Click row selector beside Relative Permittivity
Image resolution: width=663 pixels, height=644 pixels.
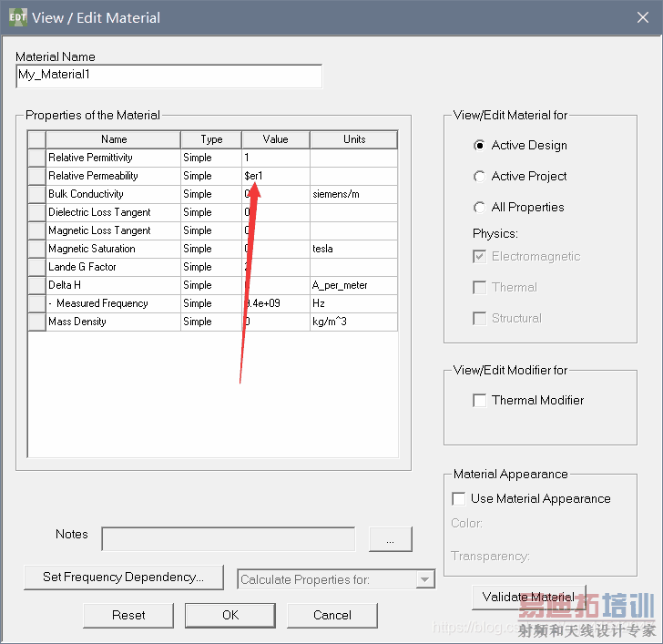[x=37, y=158]
